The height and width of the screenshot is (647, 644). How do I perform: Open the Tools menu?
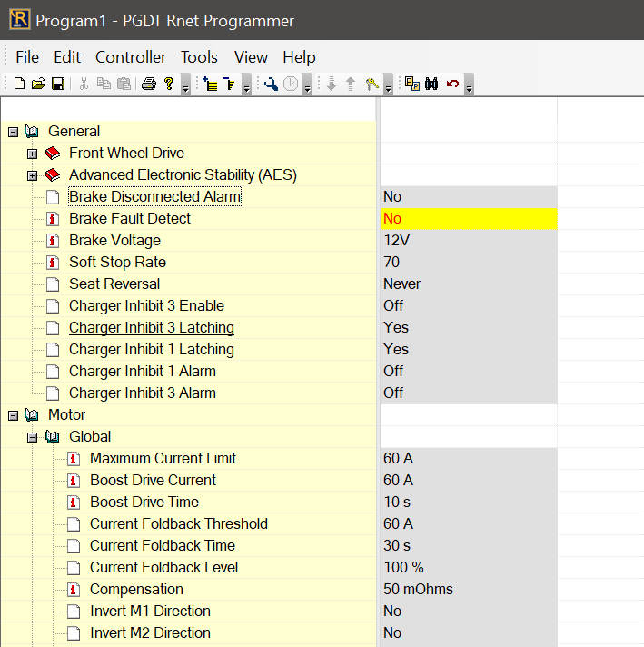point(199,57)
